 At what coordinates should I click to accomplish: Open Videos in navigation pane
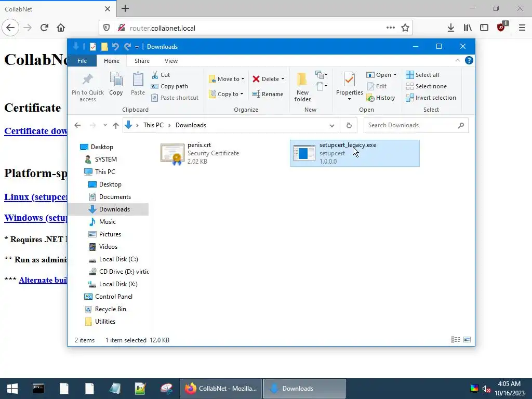point(103,247)
